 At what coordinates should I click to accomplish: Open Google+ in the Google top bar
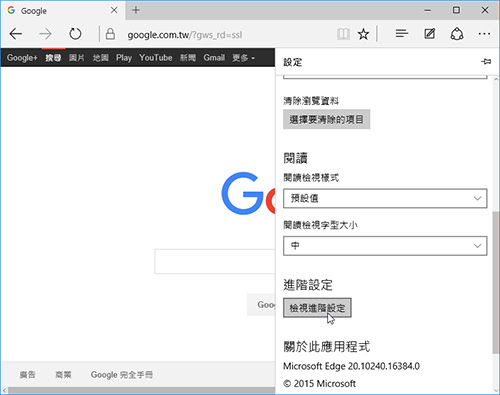coord(22,58)
